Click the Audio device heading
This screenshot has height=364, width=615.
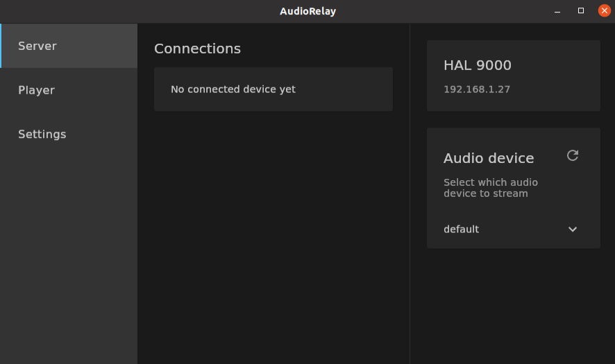489,158
